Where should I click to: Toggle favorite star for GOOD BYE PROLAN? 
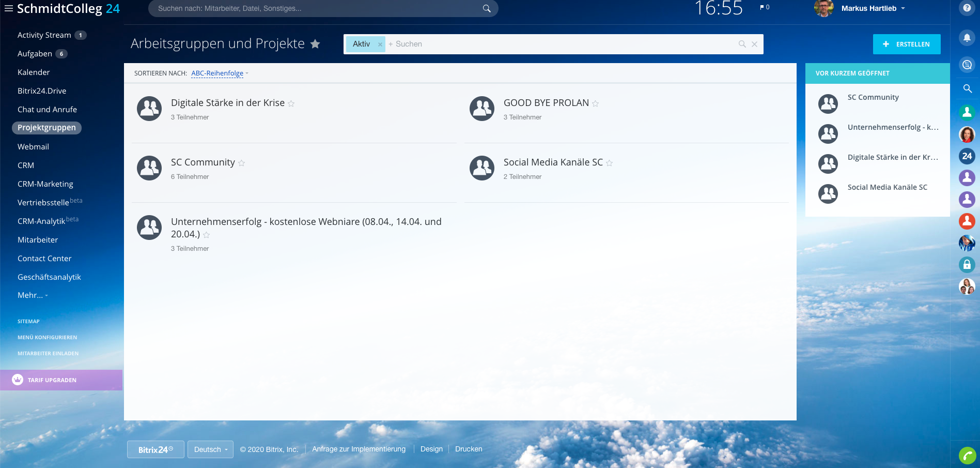coord(595,103)
